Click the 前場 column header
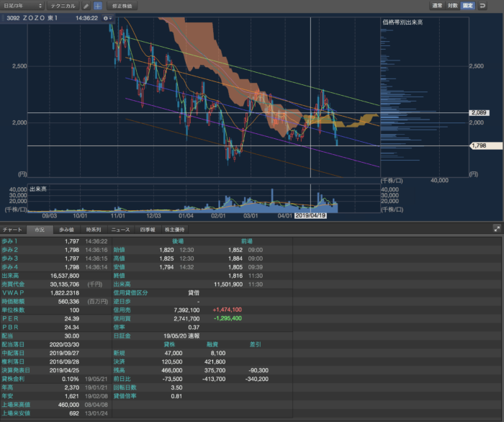 point(247,241)
